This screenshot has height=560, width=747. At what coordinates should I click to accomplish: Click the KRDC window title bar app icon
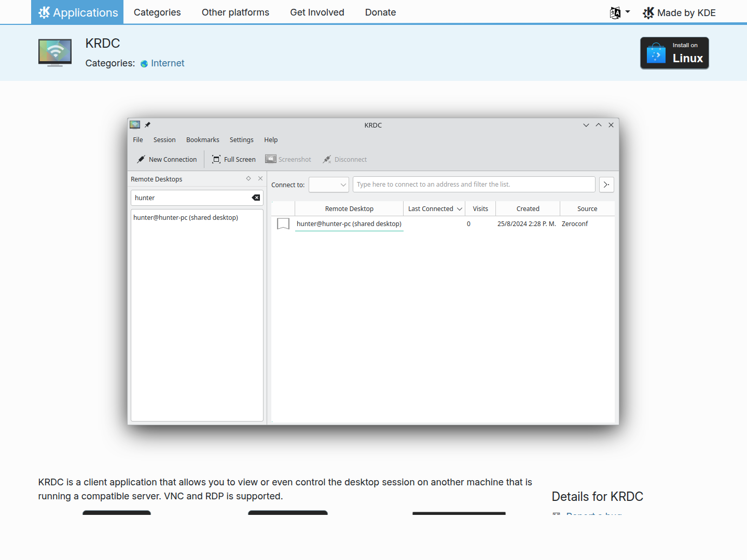(135, 125)
